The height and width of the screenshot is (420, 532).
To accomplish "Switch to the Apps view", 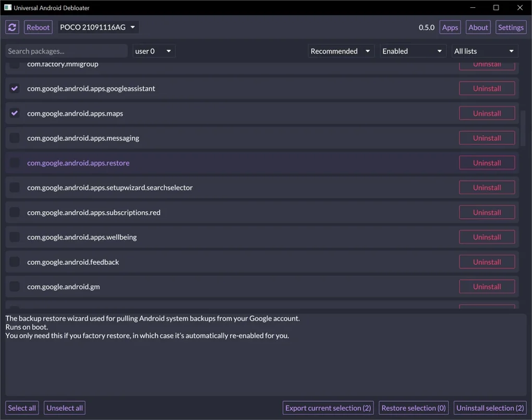I will (x=450, y=28).
